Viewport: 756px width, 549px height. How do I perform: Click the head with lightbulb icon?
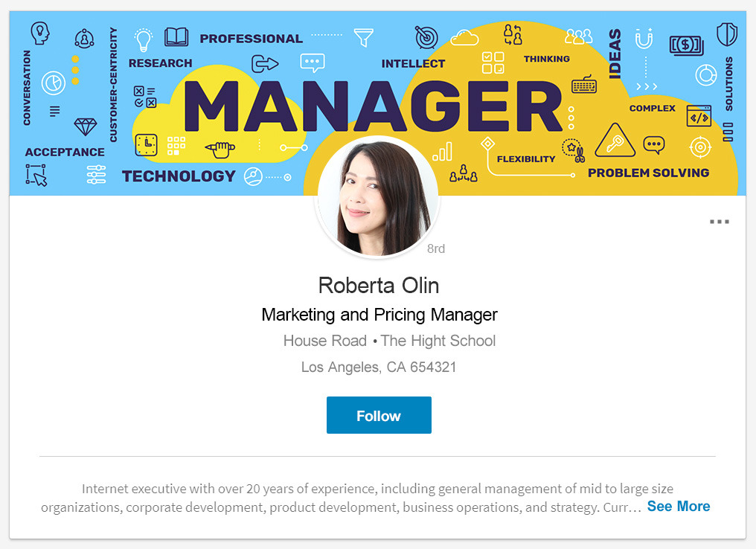tap(40, 33)
